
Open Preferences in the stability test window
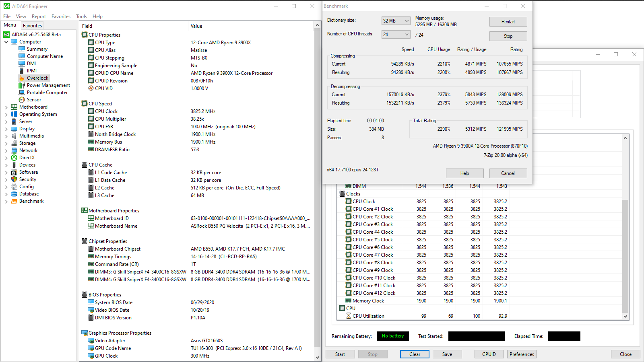pos(522,354)
